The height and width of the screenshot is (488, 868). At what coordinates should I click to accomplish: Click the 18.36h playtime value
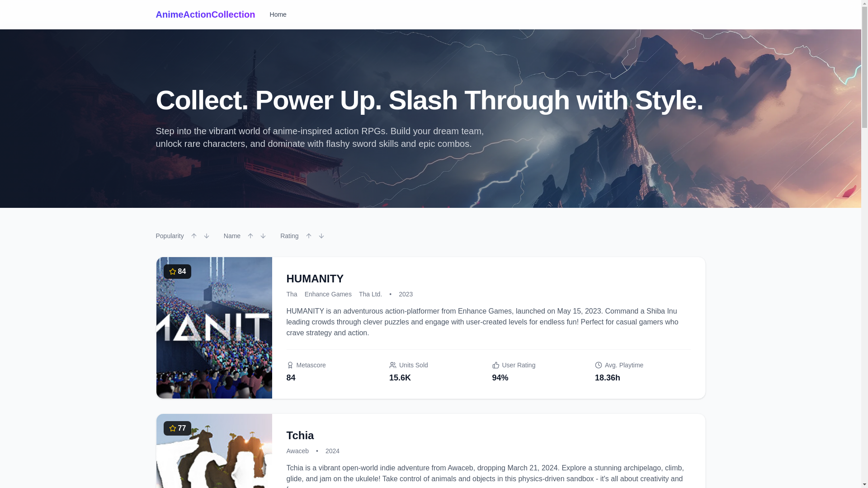coord(608,378)
